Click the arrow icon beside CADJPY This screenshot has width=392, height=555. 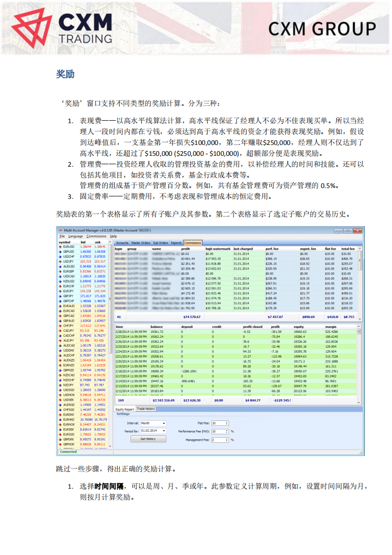[60, 331]
